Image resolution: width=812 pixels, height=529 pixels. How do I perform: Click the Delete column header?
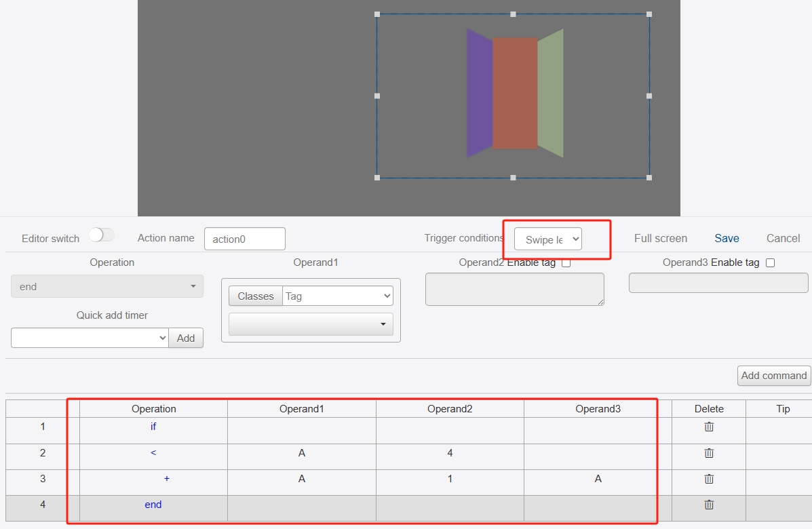(x=709, y=409)
